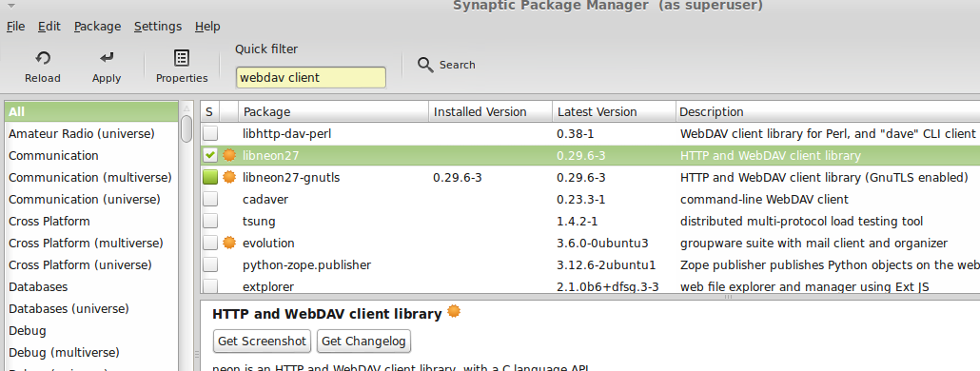Screen dimensions: 980x371
Task: Open the Package menu
Action: 97,27
